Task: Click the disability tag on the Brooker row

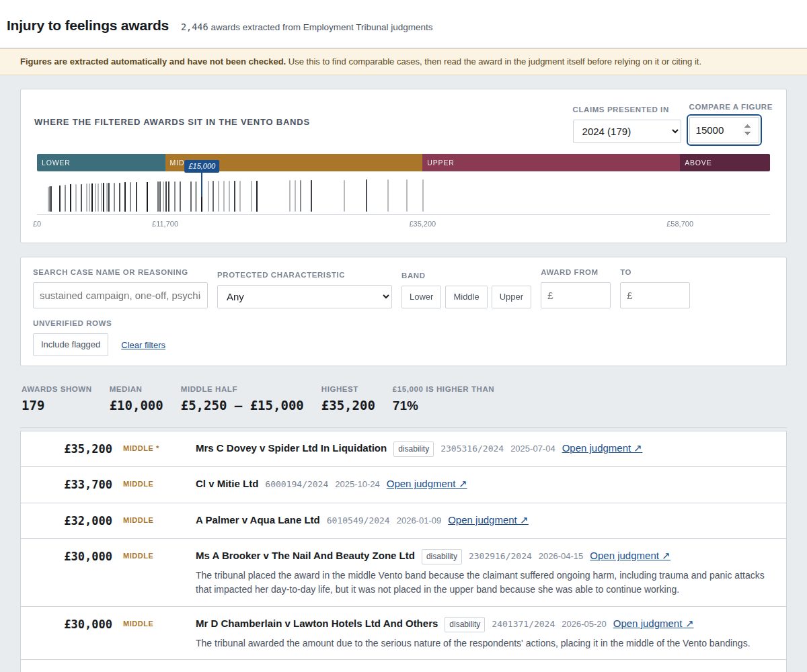Action: click(442, 556)
